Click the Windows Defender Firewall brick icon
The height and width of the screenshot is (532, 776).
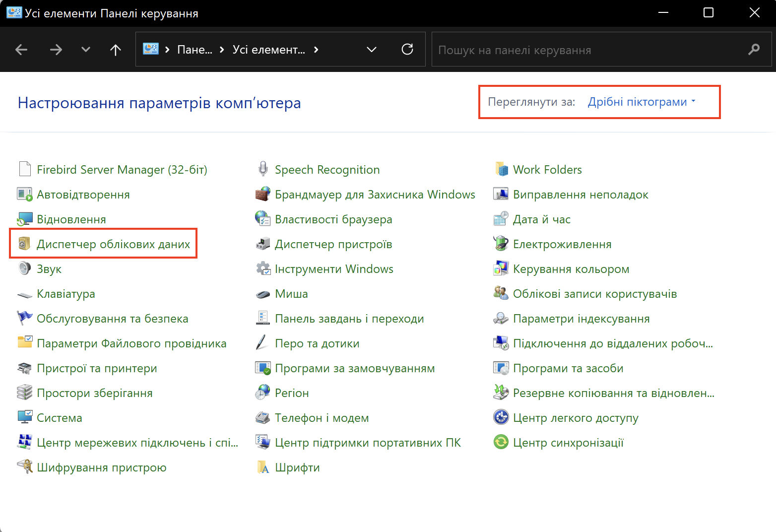(x=262, y=194)
